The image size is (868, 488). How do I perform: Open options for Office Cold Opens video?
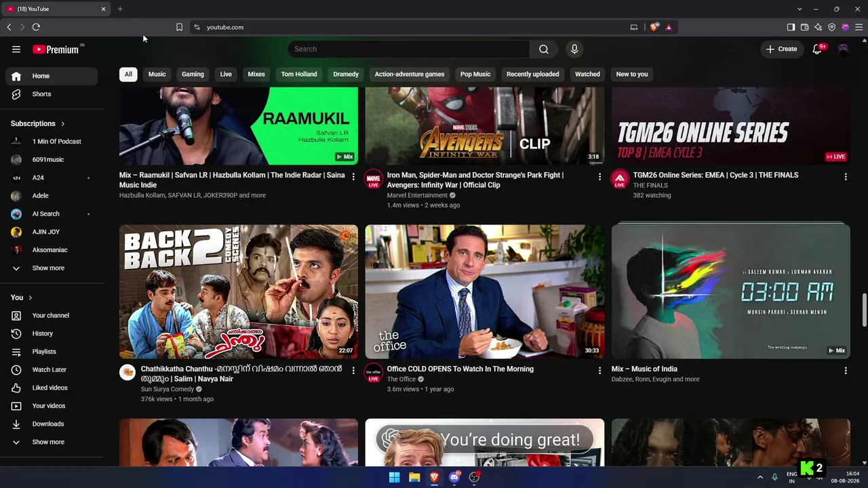pos(599,371)
